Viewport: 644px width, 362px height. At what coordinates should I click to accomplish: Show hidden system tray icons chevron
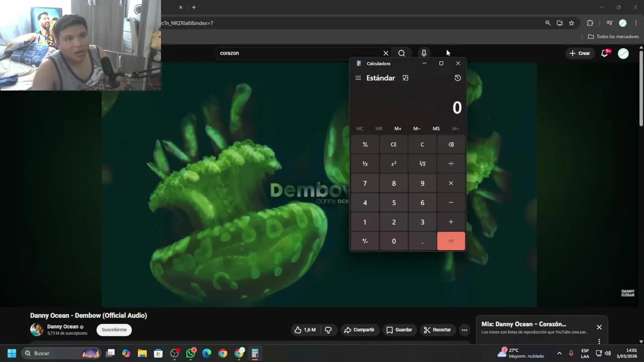coord(559,353)
